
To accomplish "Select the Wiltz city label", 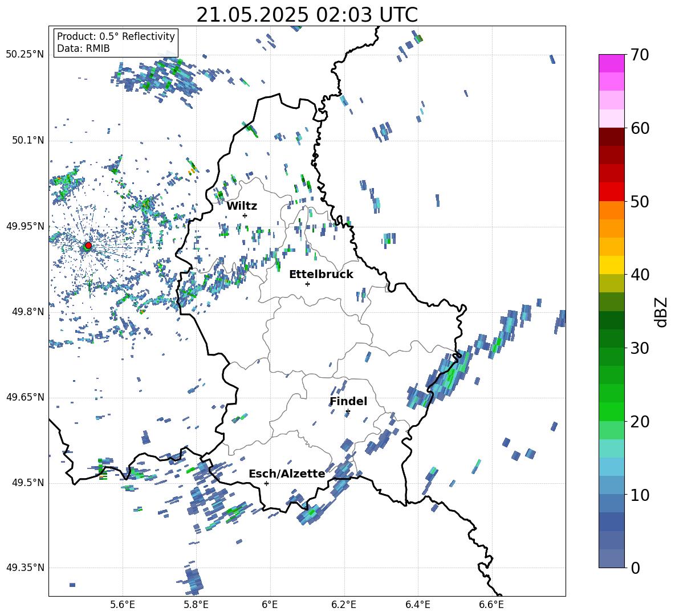I will [242, 206].
